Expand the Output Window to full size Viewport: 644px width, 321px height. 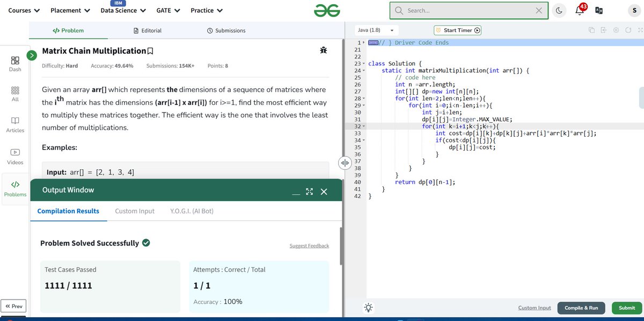point(309,191)
